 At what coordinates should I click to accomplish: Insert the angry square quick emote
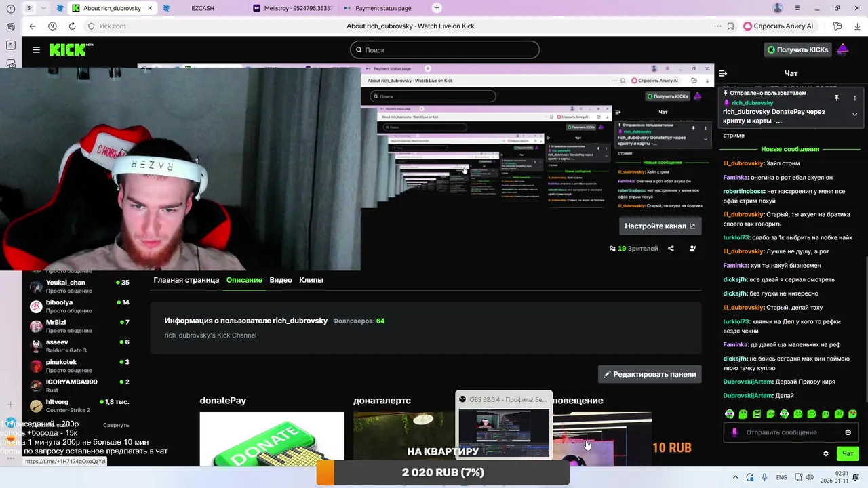click(757, 413)
